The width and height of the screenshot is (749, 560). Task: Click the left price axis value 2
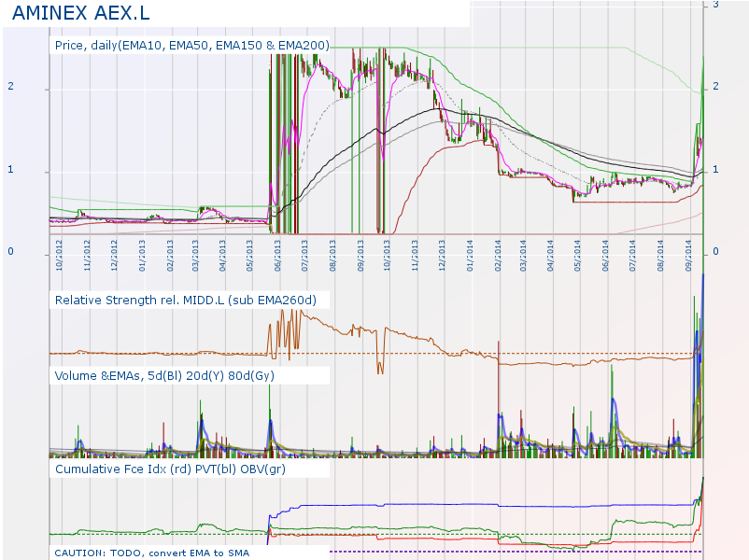(10, 87)
